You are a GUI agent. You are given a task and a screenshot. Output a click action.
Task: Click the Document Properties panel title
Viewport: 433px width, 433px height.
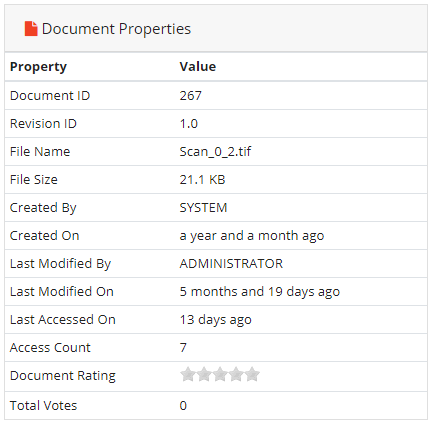coord(116,29)
